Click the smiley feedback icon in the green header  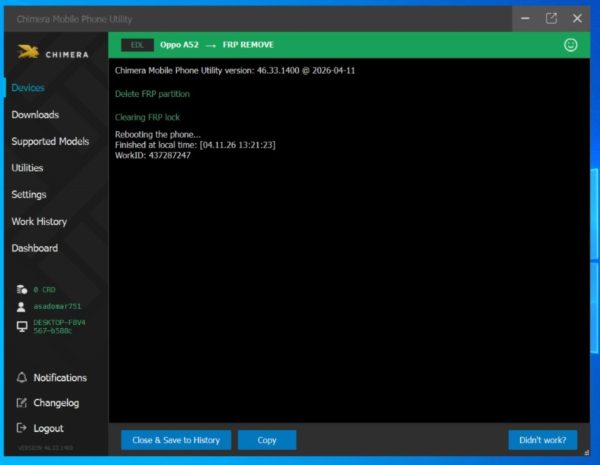(x=570, y=45)
